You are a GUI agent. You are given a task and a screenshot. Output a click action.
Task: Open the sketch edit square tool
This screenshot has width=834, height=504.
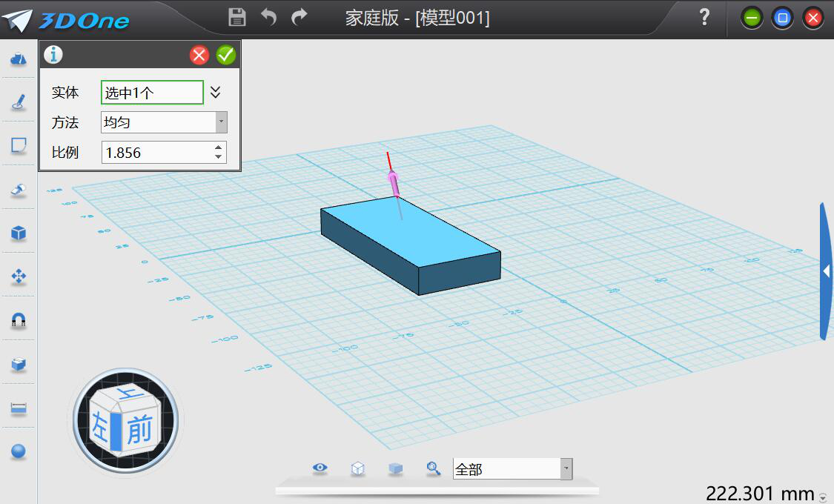point(19,145)
